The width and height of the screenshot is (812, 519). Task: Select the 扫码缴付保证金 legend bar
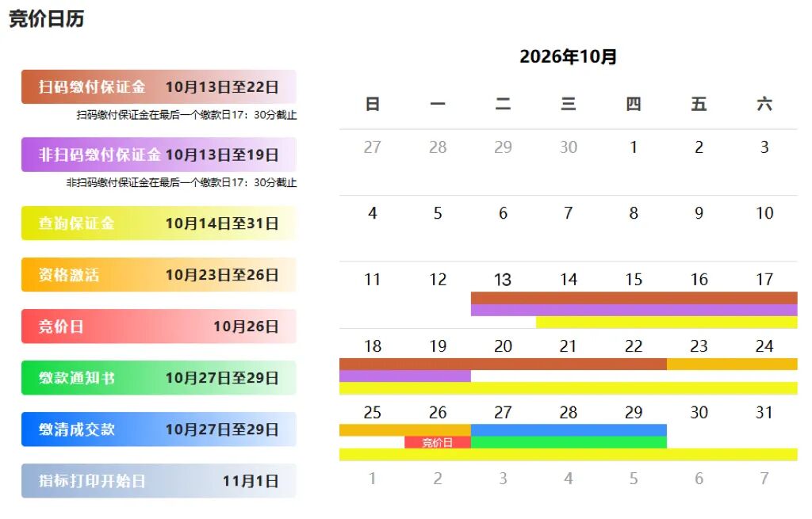click(x=159, y=87)
